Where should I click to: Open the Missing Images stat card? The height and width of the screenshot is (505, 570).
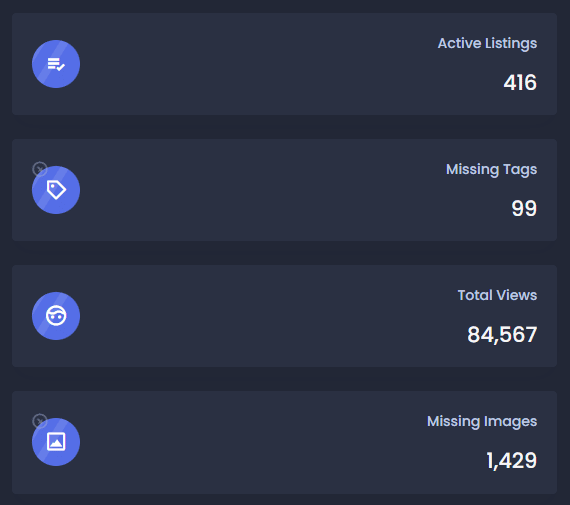pyautogui.click(x=285, y=442)
